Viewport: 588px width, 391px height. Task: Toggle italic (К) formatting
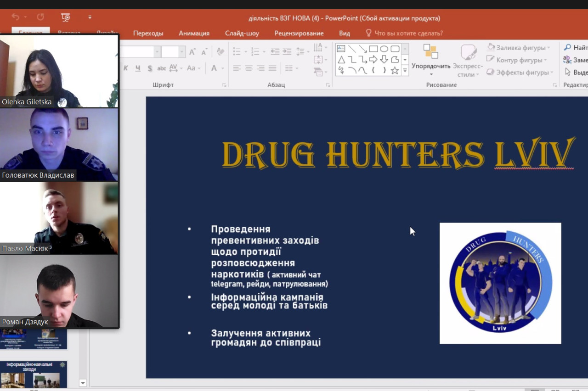pyautogui.click(x=125, y=68)
